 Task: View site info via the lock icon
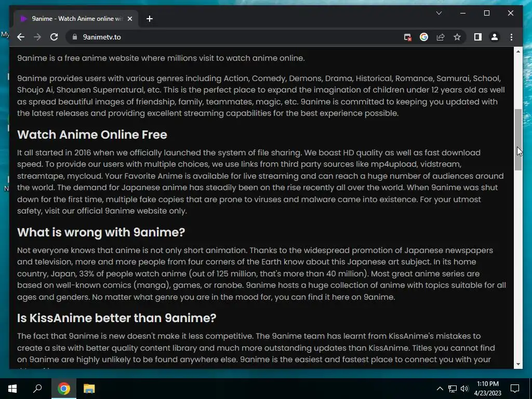[x=75, y=37]
